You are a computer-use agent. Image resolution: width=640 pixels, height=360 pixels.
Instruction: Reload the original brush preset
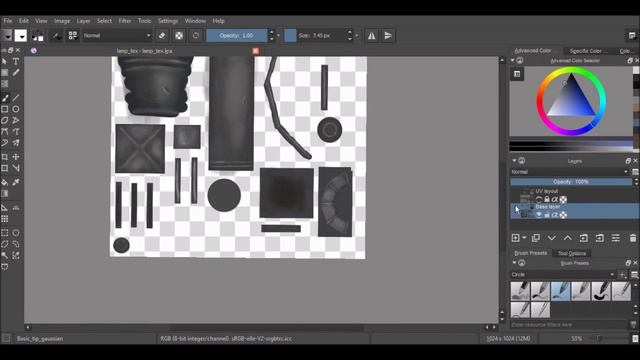(x=196, y=36)
